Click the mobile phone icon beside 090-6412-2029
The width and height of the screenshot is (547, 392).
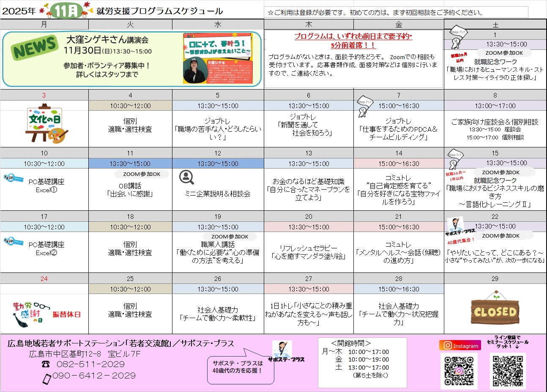tap(46, 377)
